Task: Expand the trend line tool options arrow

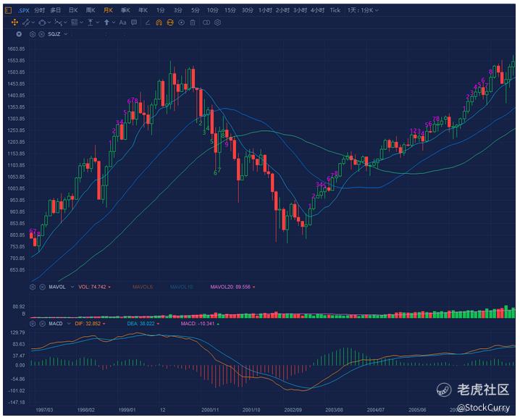Action: (33, 22)
